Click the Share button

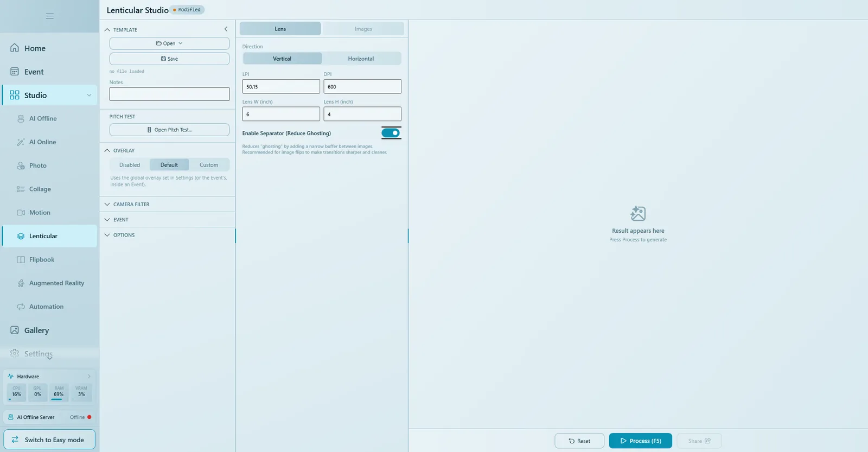699,441
